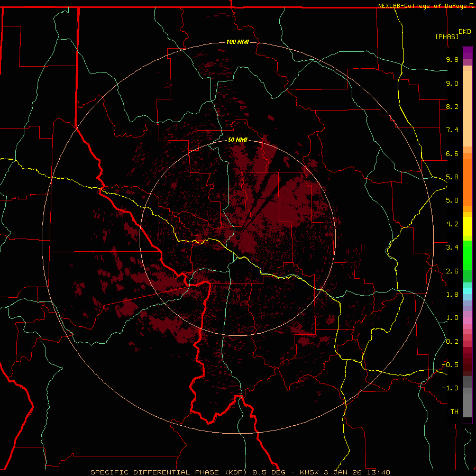Viewport: 476px width, 476px height.
Task: Click the Specific Differential Phase (KDP) caption
Action: coord(170,472)
